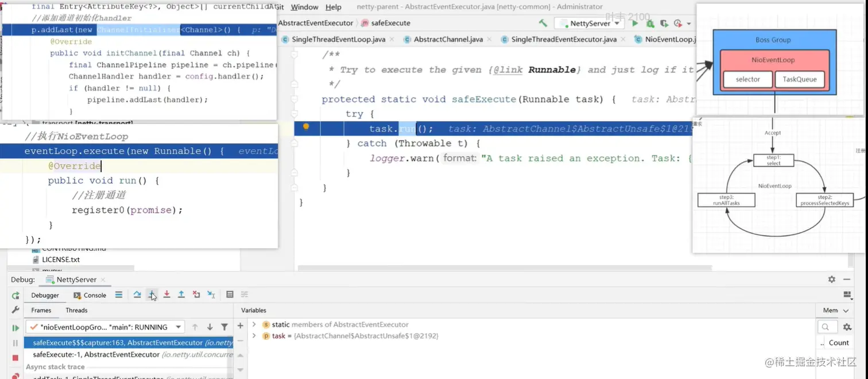Viewport: 868px width, 379px height.
Task: Open NettyServer run configuration dropdown
Action: 590,24
